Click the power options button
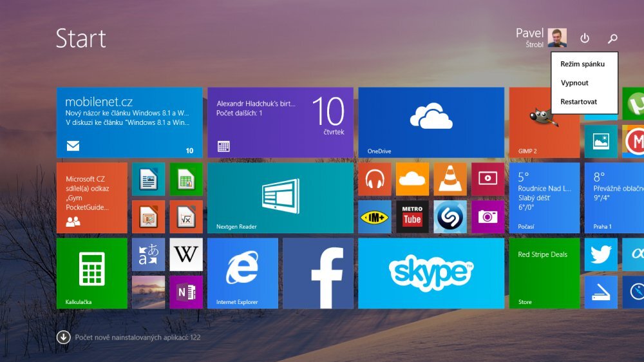644x362 pixels. coord(585,38)
